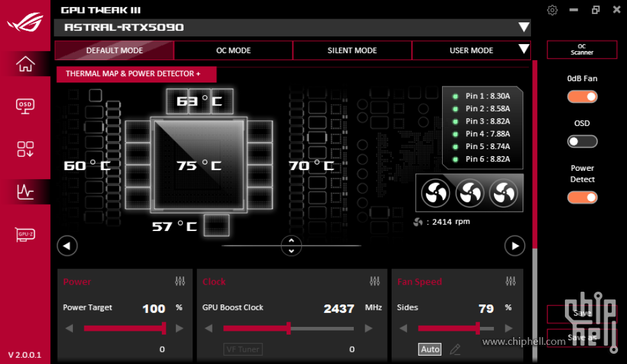627x364 pixels.
Task: Click the fan speed edit pencil icon
Action: 455,349
